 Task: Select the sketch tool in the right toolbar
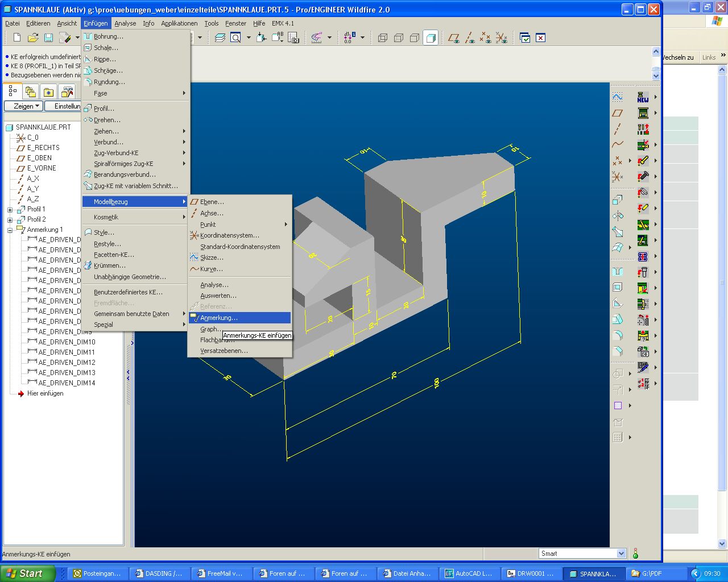coord(618,97)
